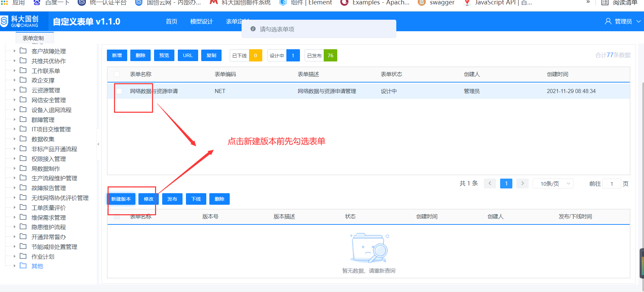644x292 pixels.
Task: Expand the IT项目交维管理 tree node arrow
Action: [14, 129]
